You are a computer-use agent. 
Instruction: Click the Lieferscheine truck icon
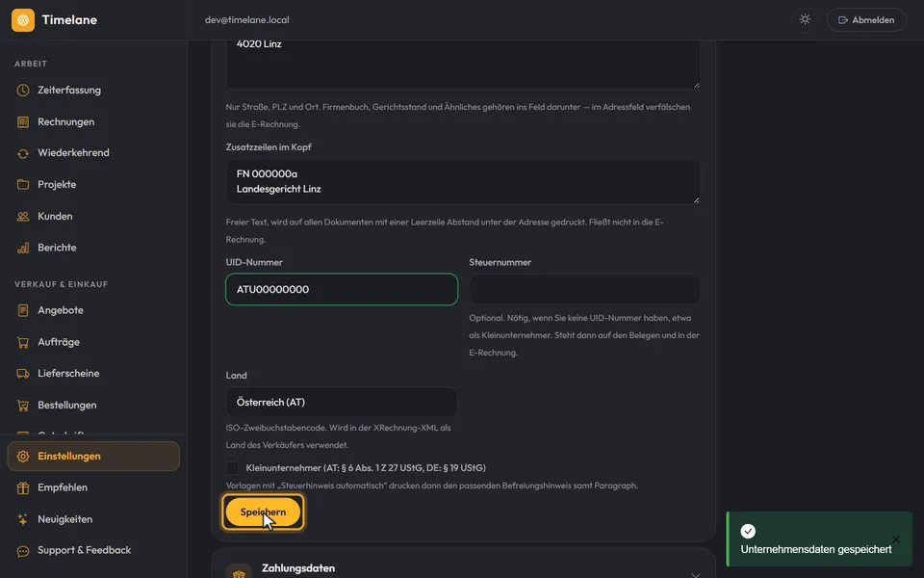[x=23, y=374]
